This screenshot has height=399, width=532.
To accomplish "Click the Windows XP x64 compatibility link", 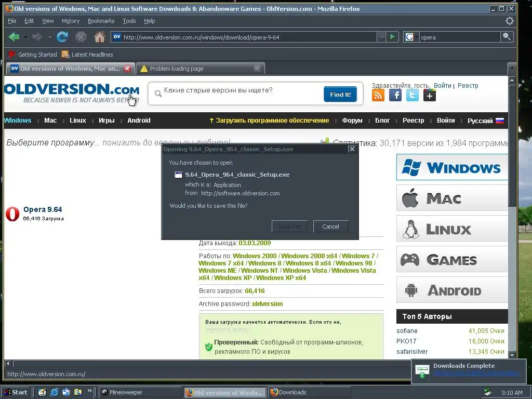I will [x=281, y=278].
